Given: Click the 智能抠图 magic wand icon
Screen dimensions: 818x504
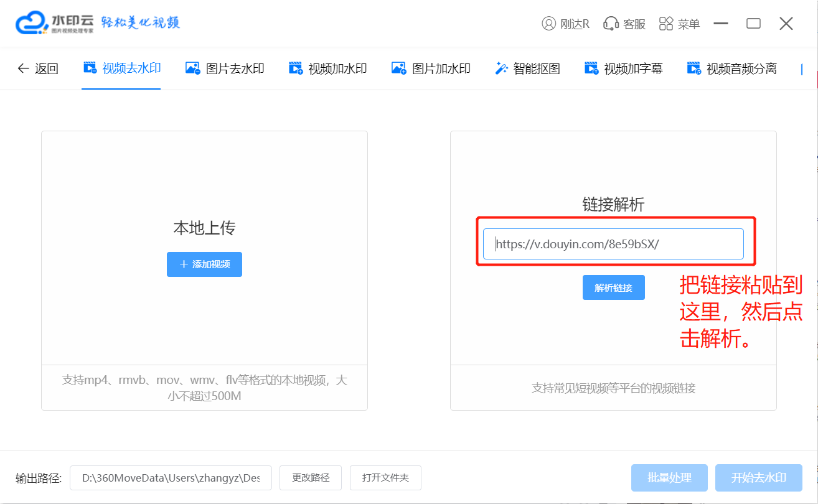Looking at the screenshot, I should pyautogui.click(x=501, y=68).
